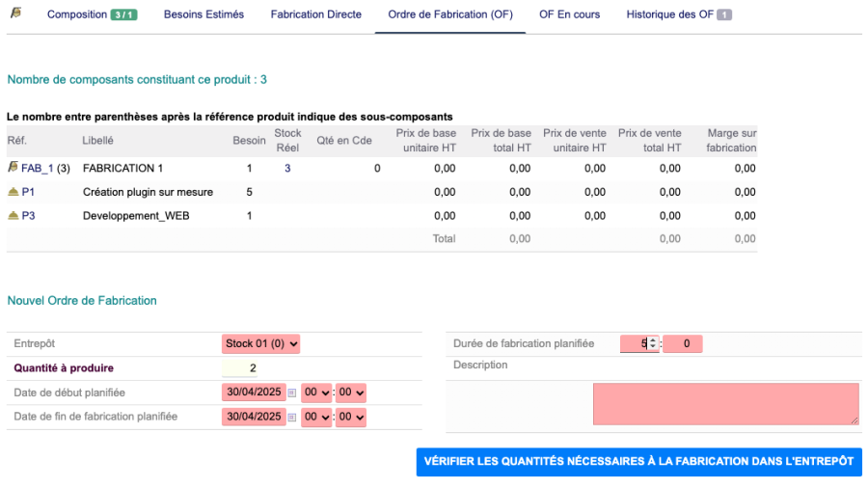This screenshot has width=868, height=488.
Task: Click the Vérifier les quantités nécessaires button
Action: (638, 462)
